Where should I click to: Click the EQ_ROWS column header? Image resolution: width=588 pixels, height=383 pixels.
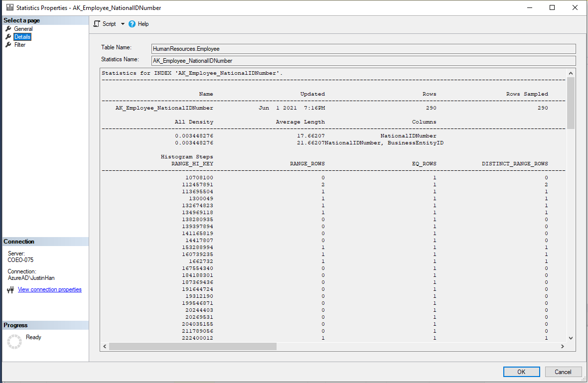click(x=424, y=164)
